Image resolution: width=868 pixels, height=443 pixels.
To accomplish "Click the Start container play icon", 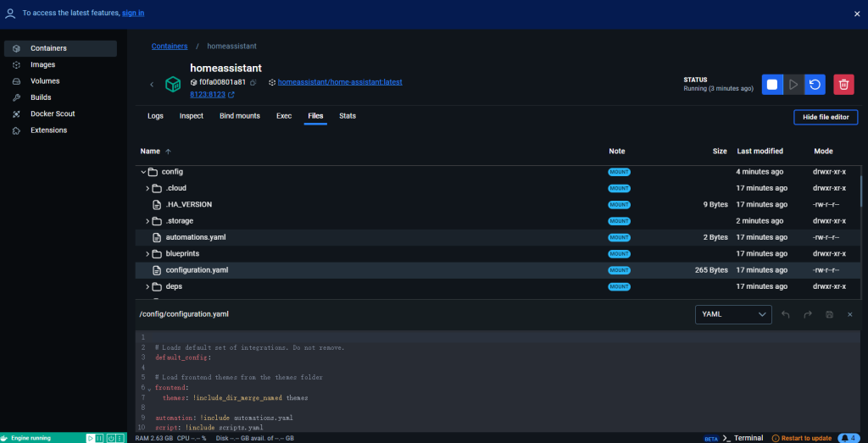I will click(x=793, y=85).
